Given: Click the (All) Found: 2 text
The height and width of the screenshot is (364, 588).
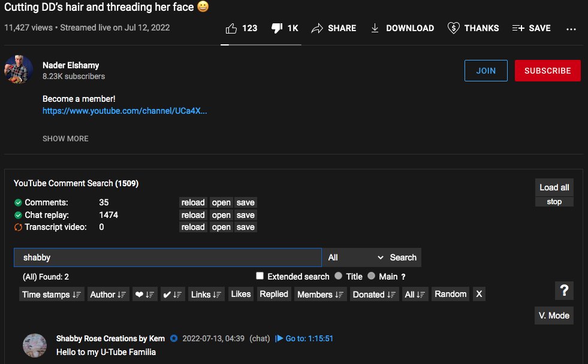Looking at the screenshot, I should tap(46, 277).
